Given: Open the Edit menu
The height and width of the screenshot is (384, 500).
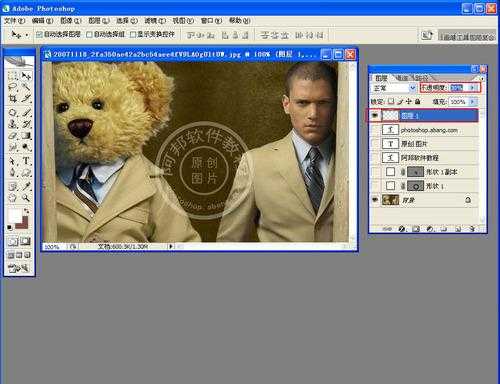Looking at the screenshot, I should coord(42,21).
